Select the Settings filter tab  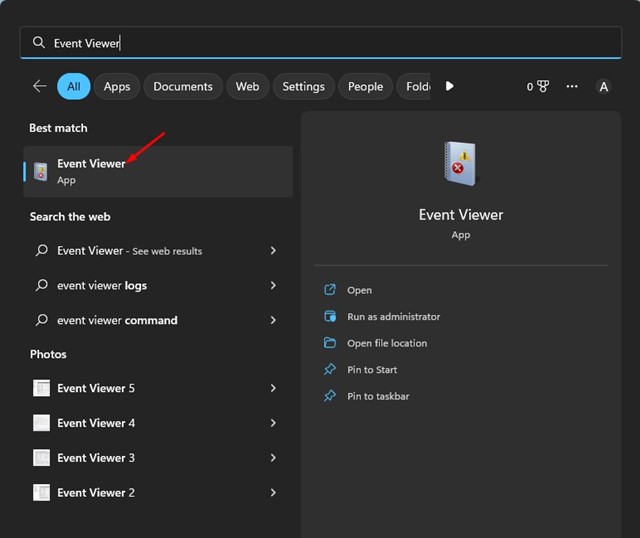tap(303, 87)
